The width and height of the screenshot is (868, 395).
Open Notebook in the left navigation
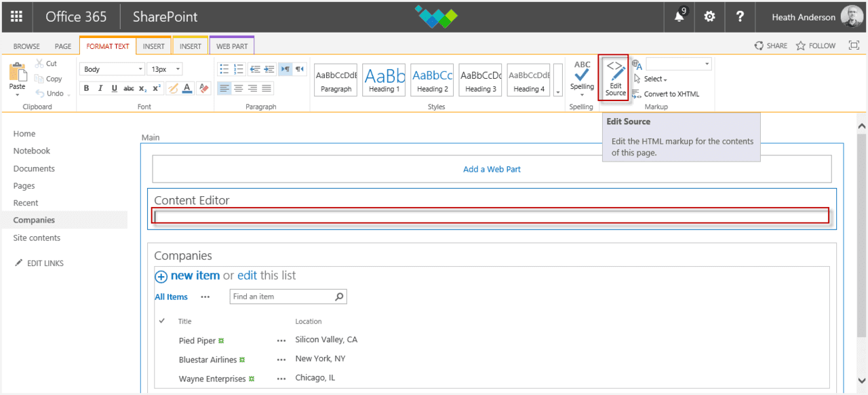point(32,151)
